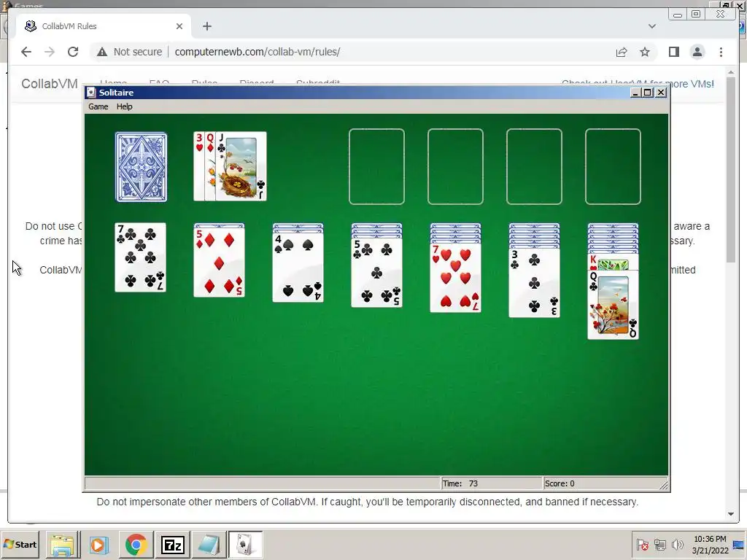Click the second empty foundation slot
The image size is (747, 560).
455,167
